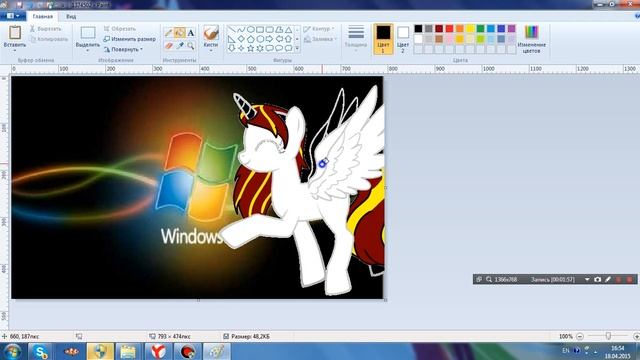640x360 pixels.
Task: Switch to the Главная tab
Action: click(42, 17)
